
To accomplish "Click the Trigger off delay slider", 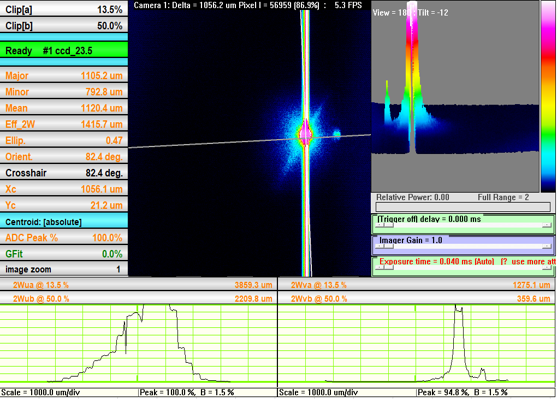I will tap(463, 224).
